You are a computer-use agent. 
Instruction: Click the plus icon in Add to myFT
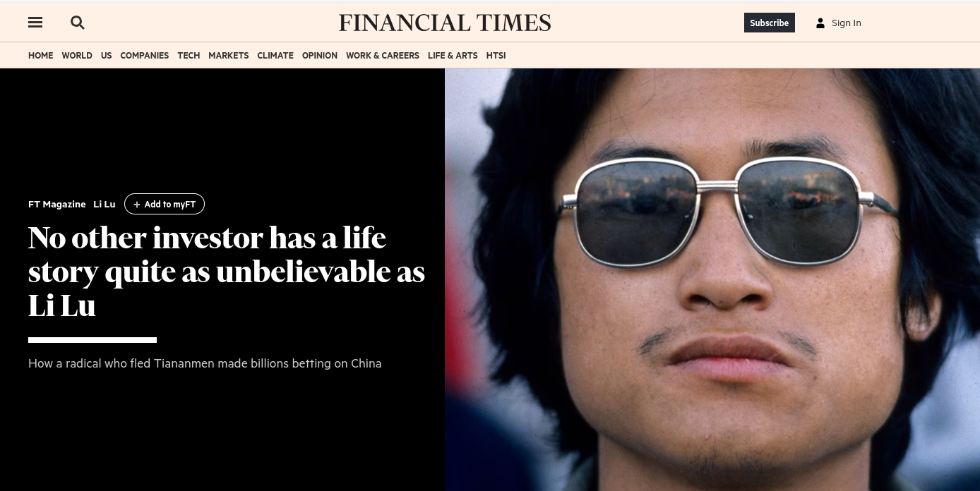tap(137, 205)
